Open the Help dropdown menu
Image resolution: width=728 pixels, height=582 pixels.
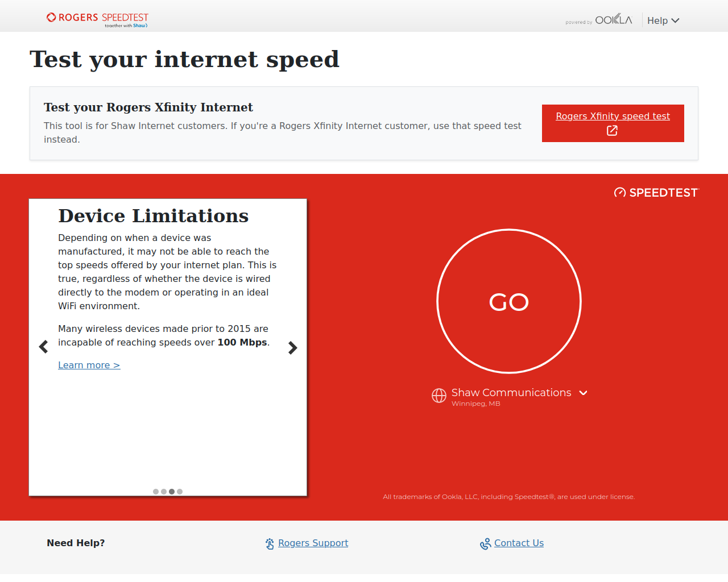tap(663, 20)
